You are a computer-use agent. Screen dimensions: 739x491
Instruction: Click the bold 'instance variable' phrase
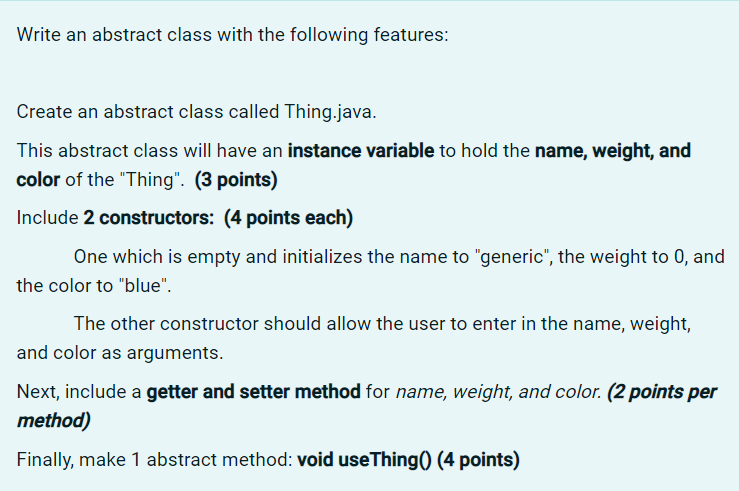361,151
